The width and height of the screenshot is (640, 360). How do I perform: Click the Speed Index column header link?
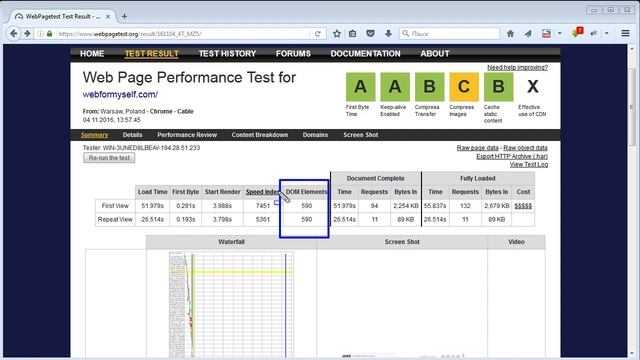point(262,192)
